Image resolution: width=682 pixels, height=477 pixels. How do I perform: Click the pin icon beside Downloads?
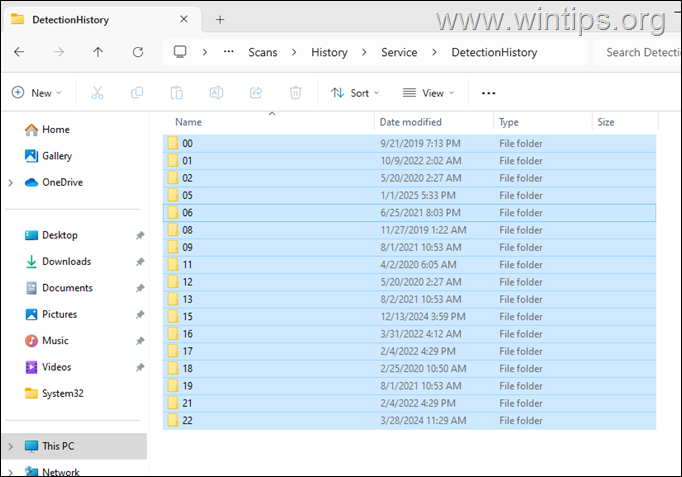(x=140, y=262)
